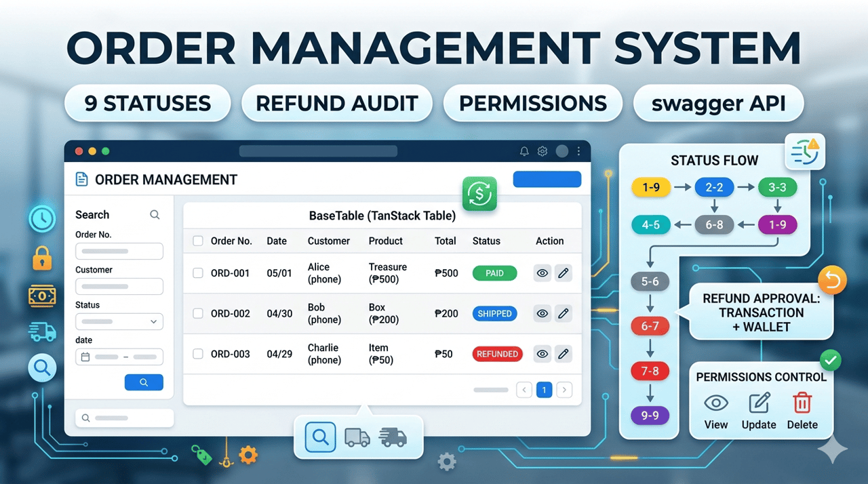This screenshot has width=868, height=484.
Task: Click the Customer input field
Action: coord(119,286)
